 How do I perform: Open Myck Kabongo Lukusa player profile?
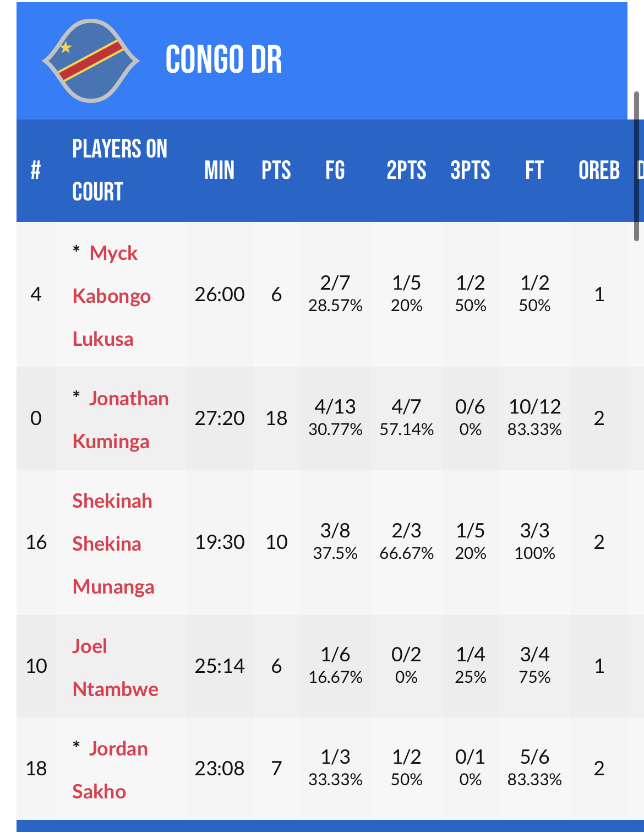click(112, 296)
